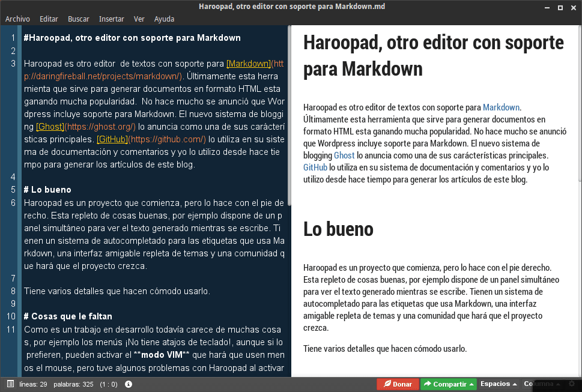Minimize the Haroopad window
Image resolution: width=582 pixels, height=392 pixels.
547,7
